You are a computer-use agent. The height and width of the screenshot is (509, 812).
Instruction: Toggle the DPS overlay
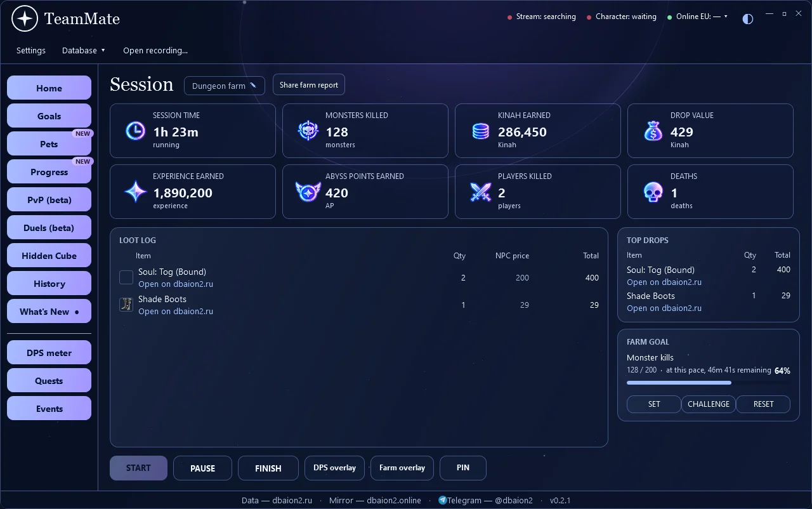pyautogui.click(x=335, y=468)
